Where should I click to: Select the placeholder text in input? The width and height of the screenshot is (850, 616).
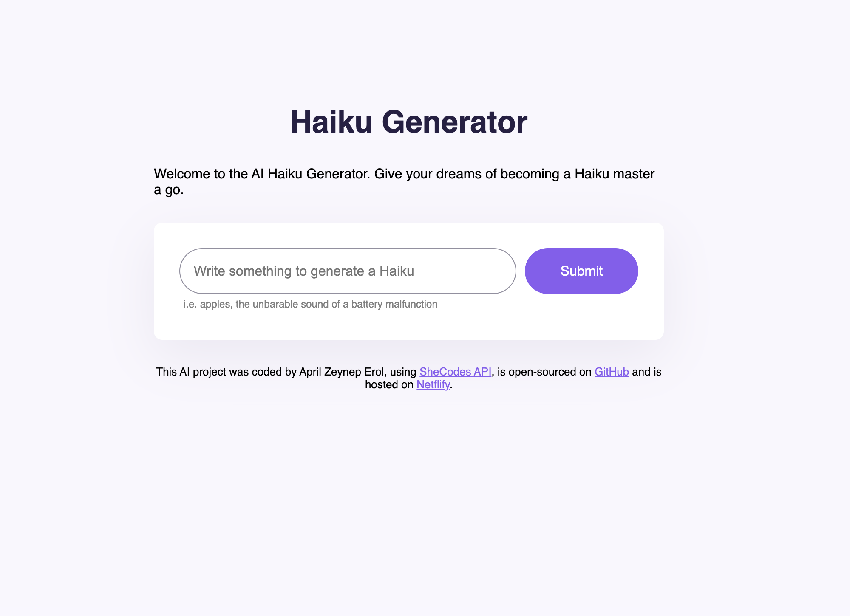[346, 271]
